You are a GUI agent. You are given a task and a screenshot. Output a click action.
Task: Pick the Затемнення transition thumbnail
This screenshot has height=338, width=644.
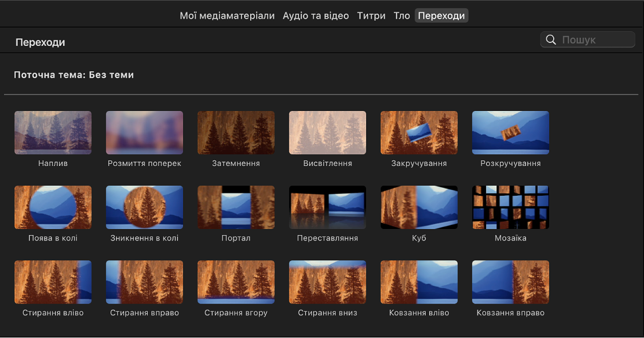pos(236,133)
